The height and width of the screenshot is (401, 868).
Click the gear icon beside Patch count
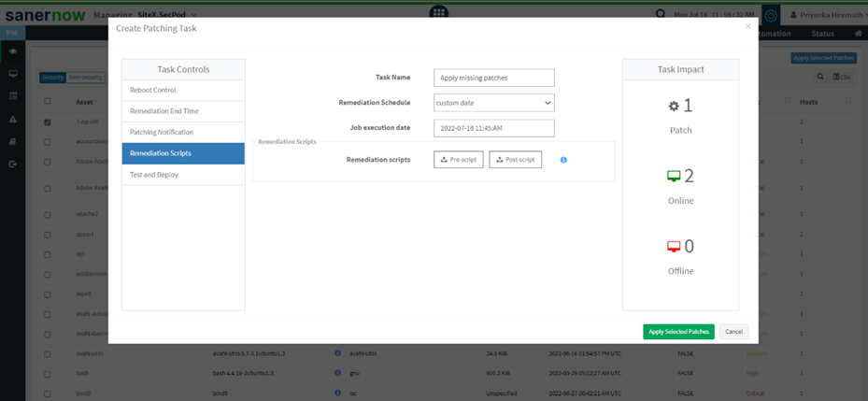click(673, 106)
